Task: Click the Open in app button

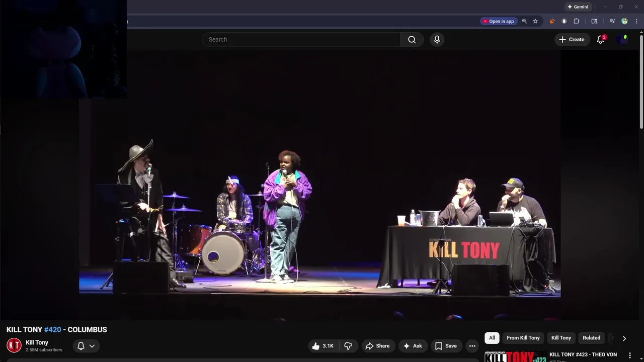Action: (x=499, y=21)
